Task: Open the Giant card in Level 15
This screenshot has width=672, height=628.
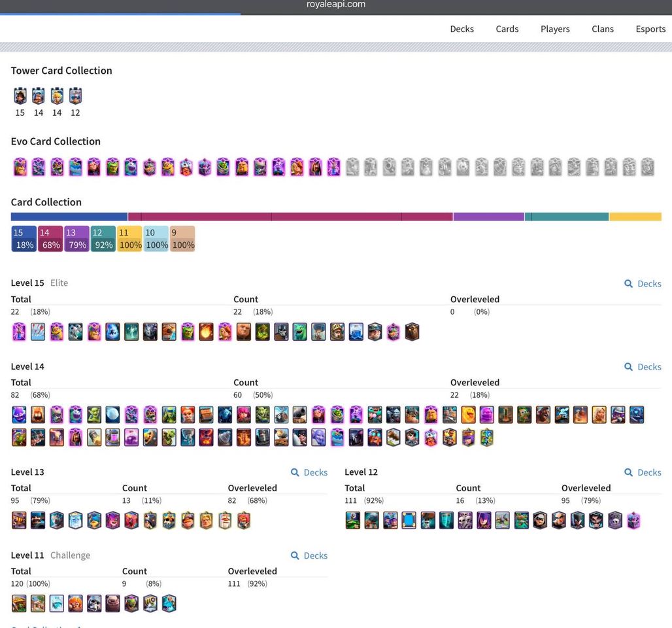Action: (x=243, y=332)
